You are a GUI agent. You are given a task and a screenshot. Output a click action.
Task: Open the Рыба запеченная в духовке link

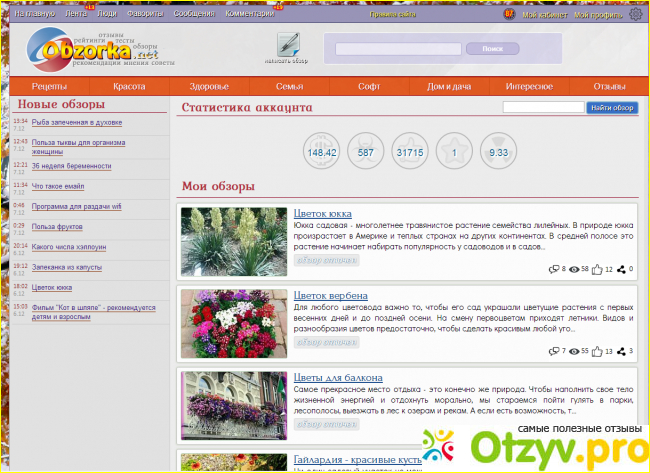coord(75,122)
